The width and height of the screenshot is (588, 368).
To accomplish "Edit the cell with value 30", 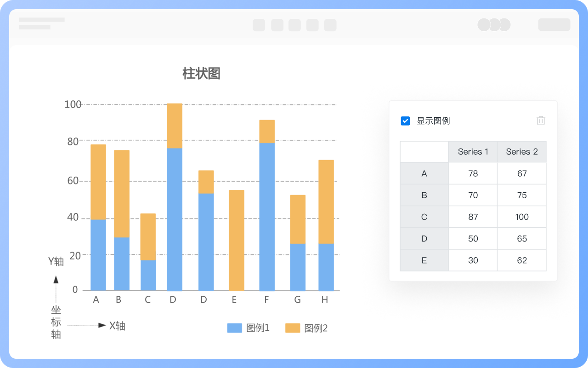I will click(x=473, y=260).
